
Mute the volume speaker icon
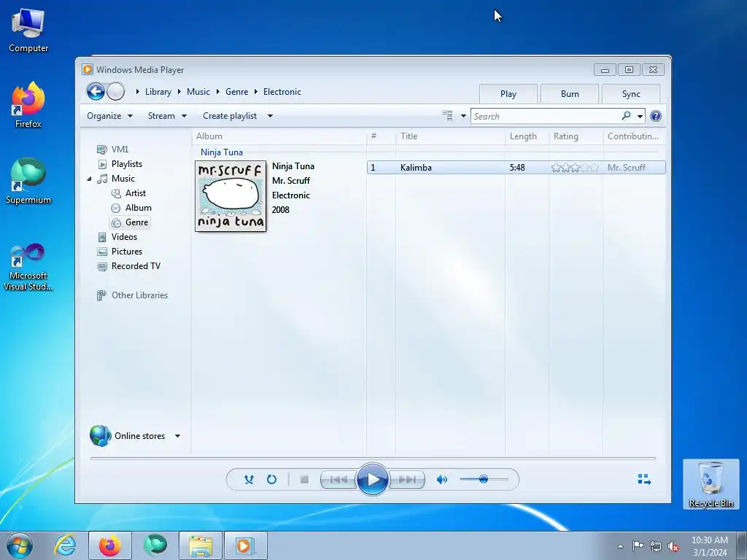tap(441, 480)
